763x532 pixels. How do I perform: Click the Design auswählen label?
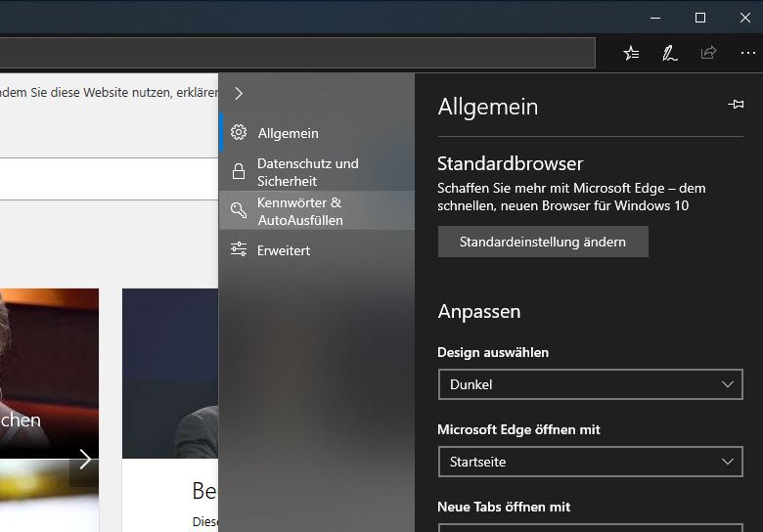click(493, 353)
